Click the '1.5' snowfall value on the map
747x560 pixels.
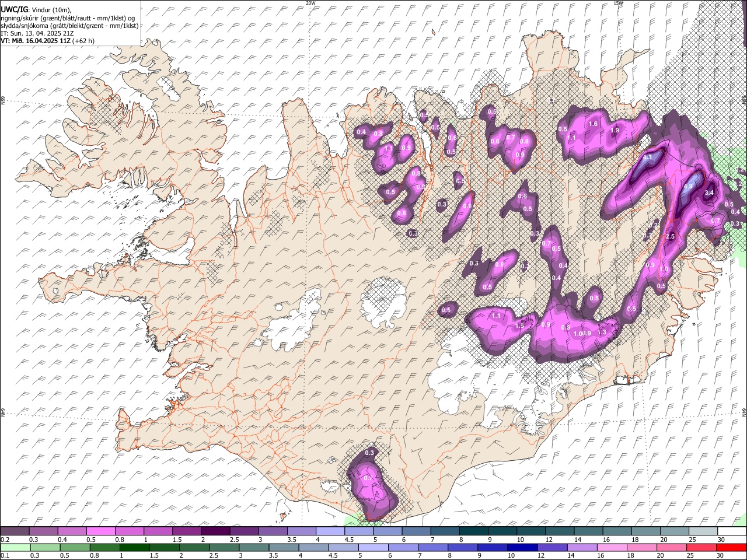519,325
